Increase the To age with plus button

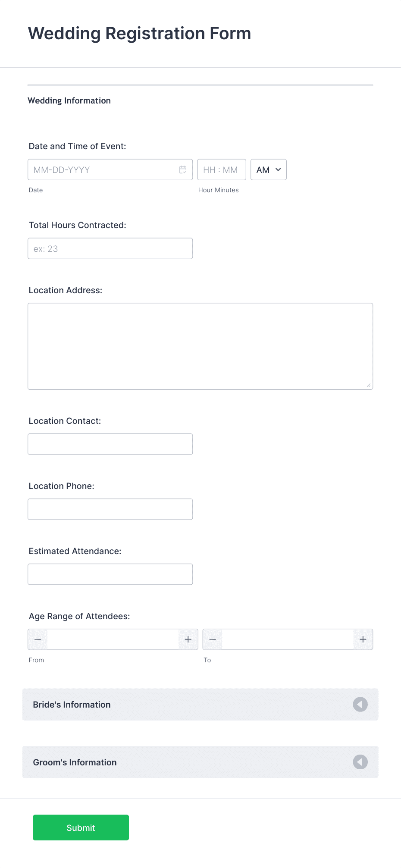(x=363, y=639)
